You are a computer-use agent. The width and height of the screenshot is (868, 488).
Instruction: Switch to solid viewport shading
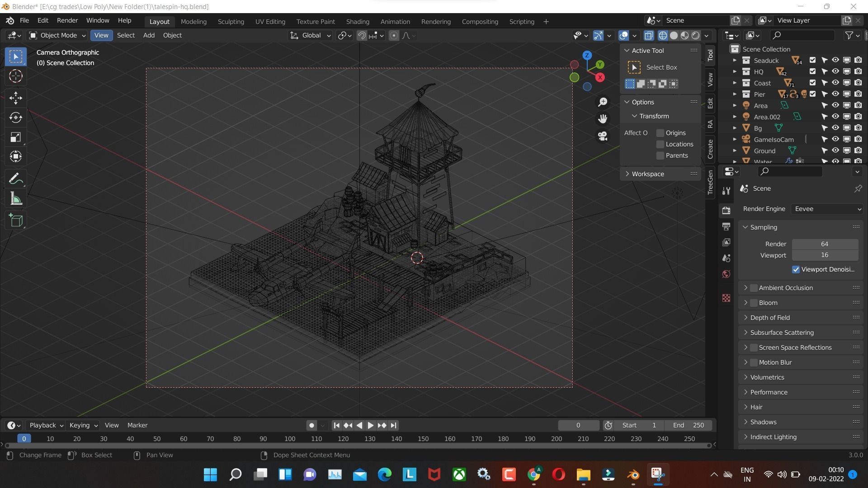[x=674, y=35]
